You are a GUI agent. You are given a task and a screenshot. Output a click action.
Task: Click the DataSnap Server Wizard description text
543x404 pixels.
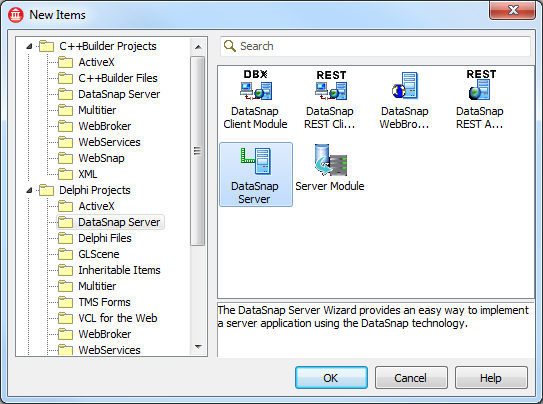click(x=373, y=316)
